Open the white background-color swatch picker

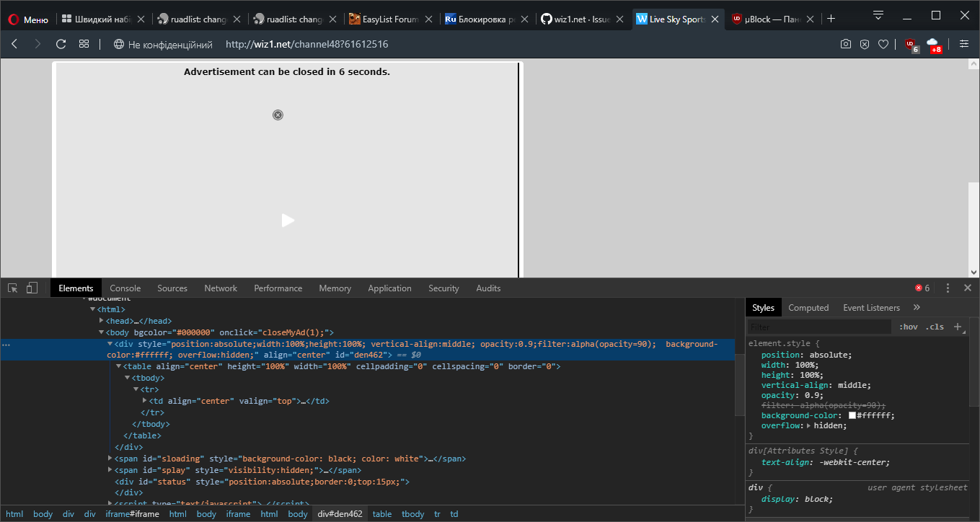tap(852, 415)
